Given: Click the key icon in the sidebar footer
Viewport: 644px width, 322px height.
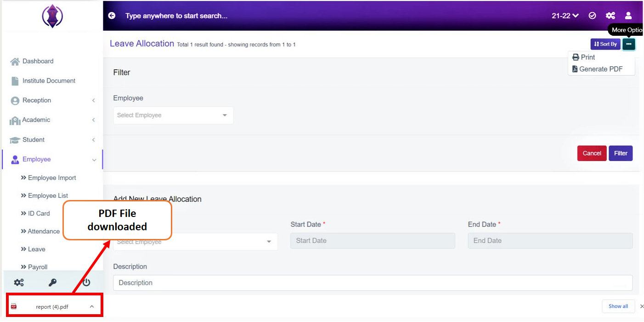Looking at the screenshot, I should (x=53, y=283).
